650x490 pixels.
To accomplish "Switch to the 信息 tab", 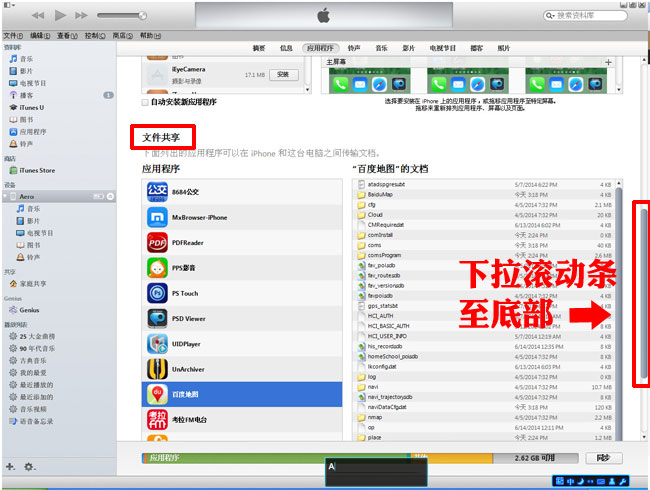I will point(286,48).
